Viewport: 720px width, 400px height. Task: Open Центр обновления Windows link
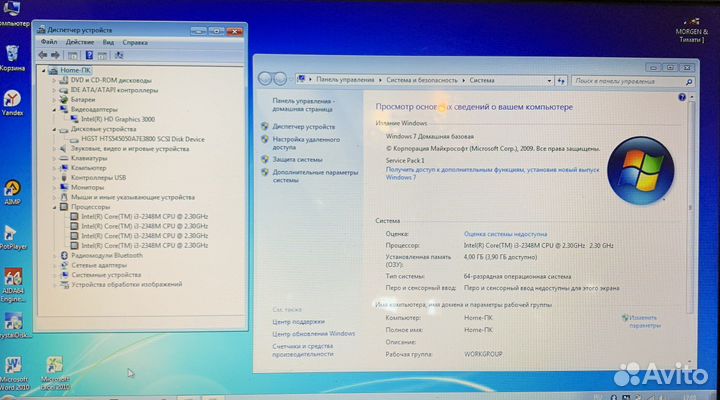tap(313, 334)
